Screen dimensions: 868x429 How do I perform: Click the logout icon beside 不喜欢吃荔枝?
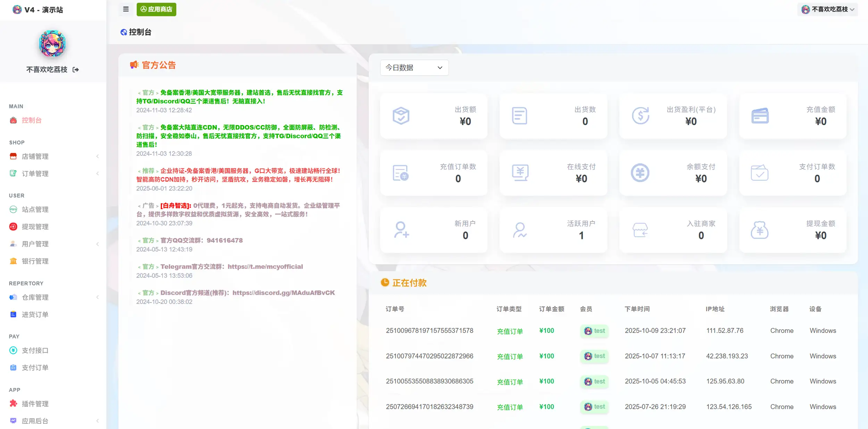76,69
